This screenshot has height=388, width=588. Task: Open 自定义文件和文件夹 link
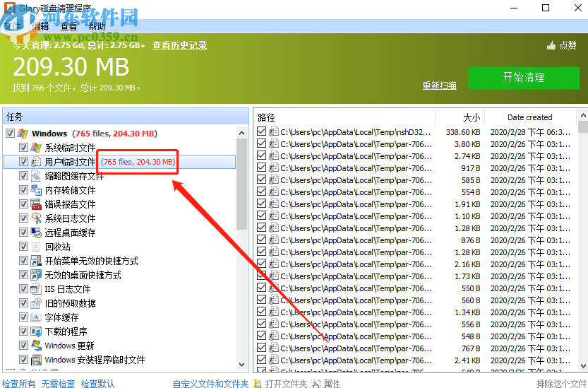[210, 384]
